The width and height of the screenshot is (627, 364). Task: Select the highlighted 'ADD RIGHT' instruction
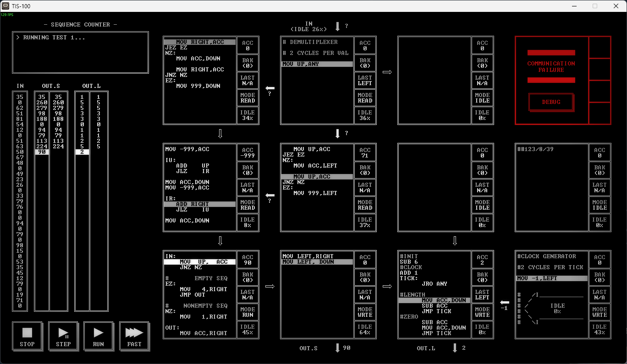pyautogui.click(x=200, y=204)
